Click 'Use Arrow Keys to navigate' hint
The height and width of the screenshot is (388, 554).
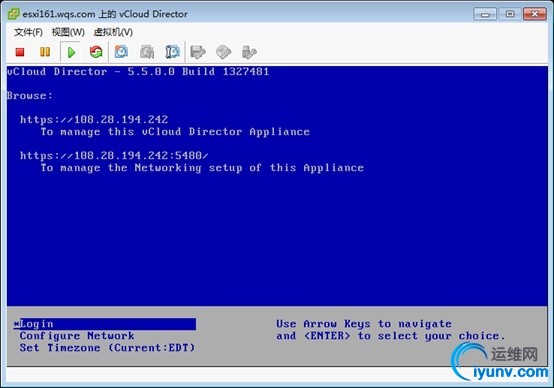coord(364,324)
